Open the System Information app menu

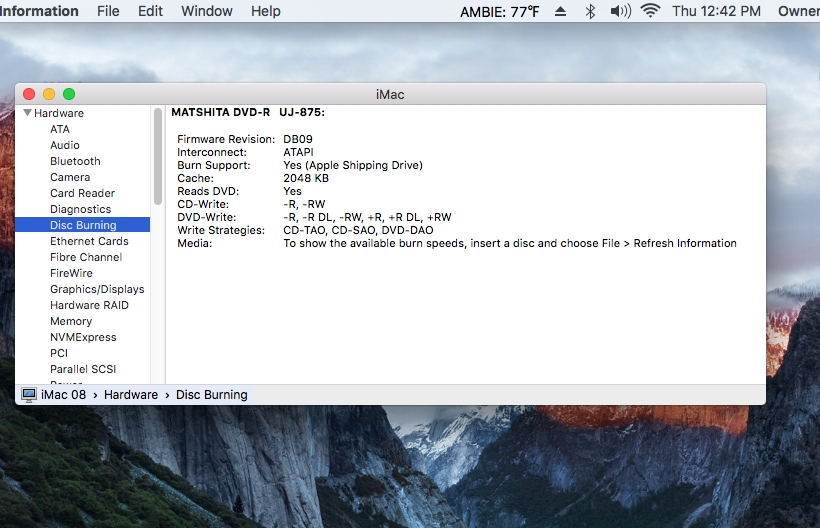pyautogui.click(x=39, y=11)
